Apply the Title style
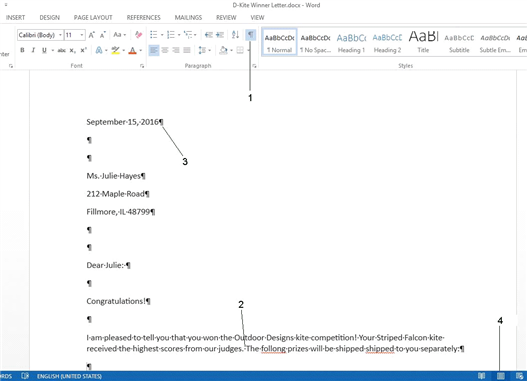This screenshot has width=527, height=381. [x=423, y=42]
